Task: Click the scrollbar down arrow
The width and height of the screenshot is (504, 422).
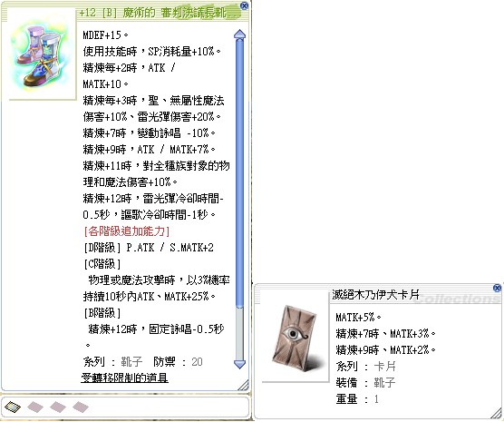Action: 240,364
